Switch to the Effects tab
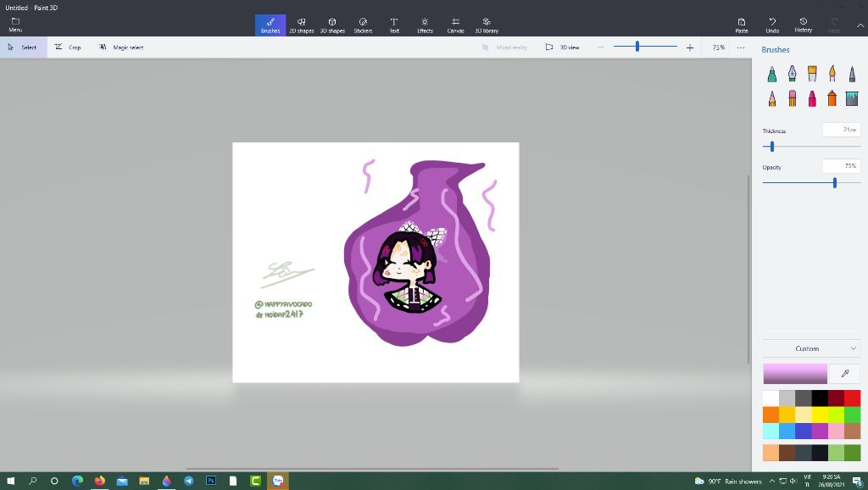The width and height of the screenshot is (868, 490). pos(425,25)
